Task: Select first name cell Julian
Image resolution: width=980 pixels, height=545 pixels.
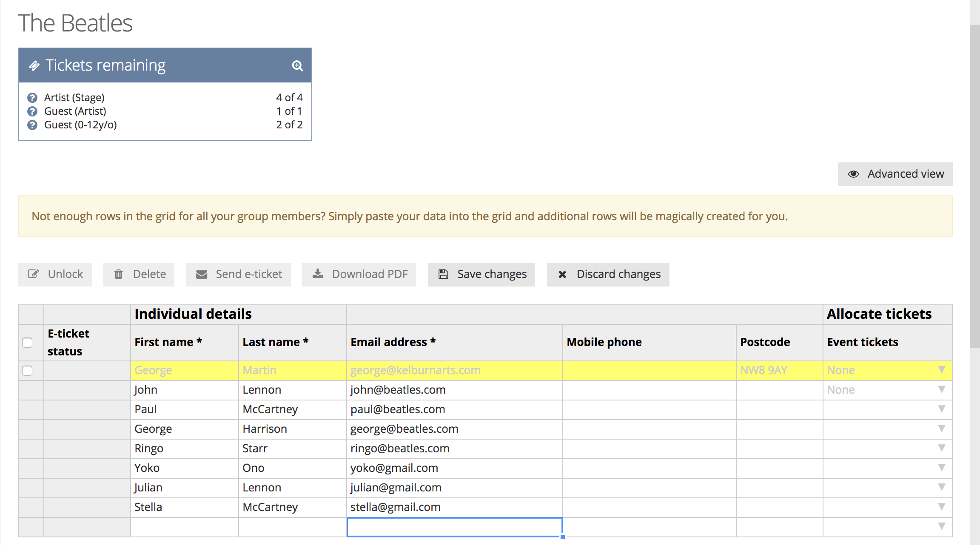Action: coord(184,488)
